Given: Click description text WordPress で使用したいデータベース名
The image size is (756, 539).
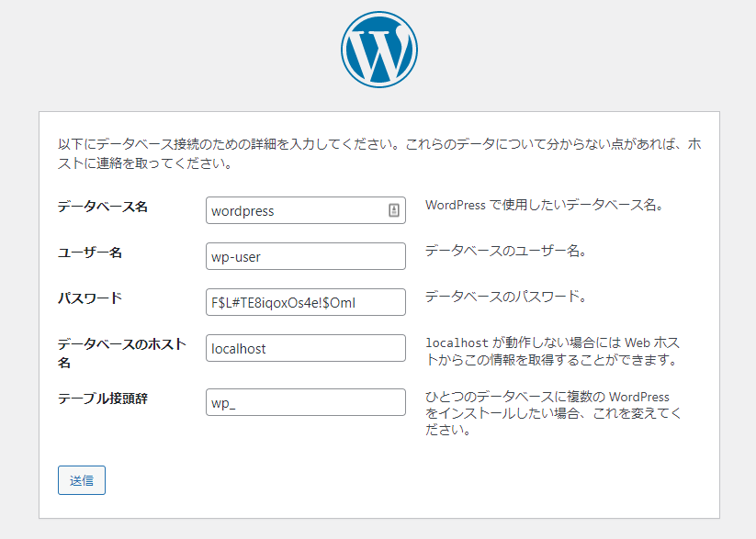Looking at the screenshot, I should 545,205.
